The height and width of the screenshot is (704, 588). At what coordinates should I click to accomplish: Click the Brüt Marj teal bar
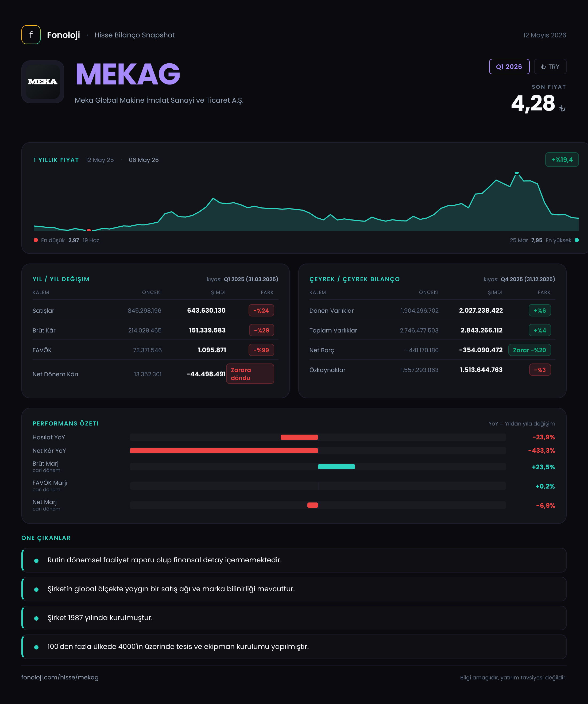point(336,467)
